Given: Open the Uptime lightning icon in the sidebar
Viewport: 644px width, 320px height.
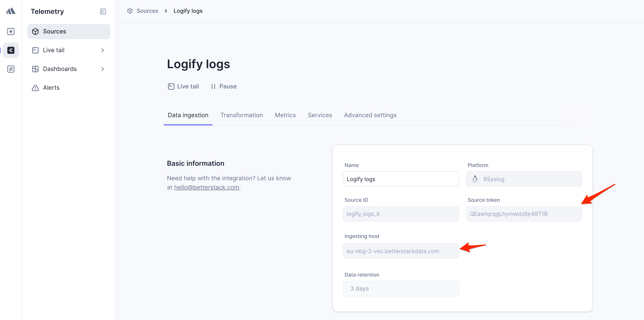Looking at the screenshot, I should [x=11, y=32].
